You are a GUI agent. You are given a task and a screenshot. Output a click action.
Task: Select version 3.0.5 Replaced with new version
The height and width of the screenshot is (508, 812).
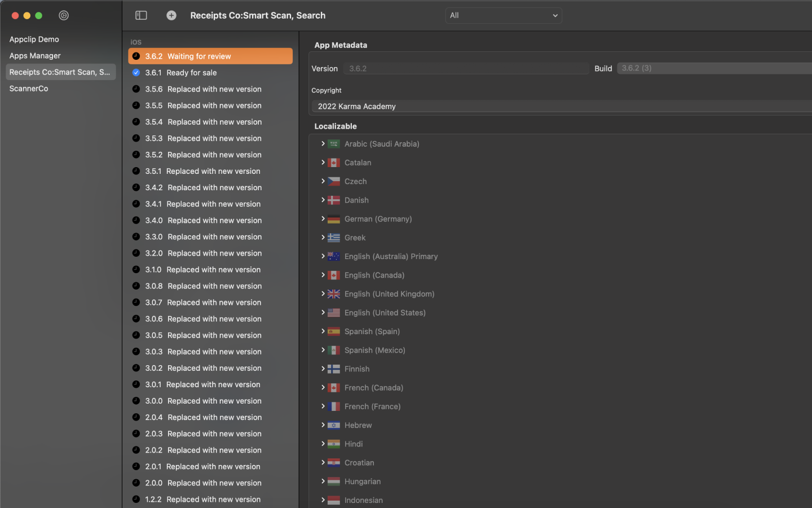[210, 335]
